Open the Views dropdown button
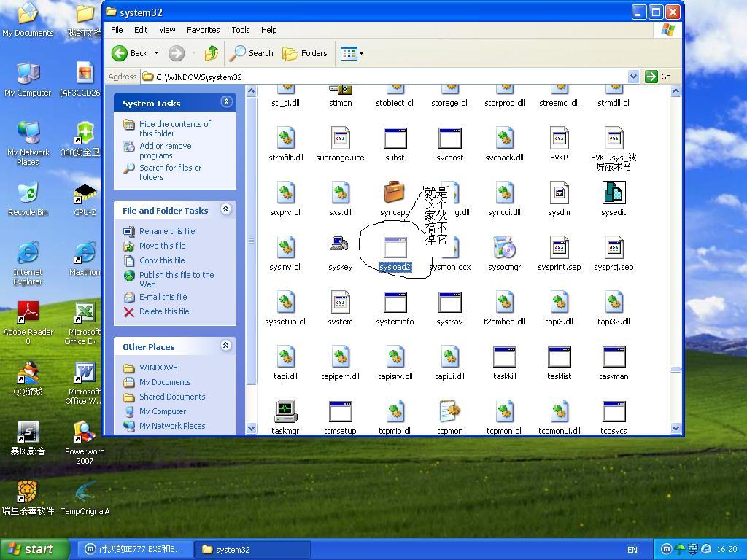This screenshot has width=747, height=560. pyautogui.click(x=352, y=53)
